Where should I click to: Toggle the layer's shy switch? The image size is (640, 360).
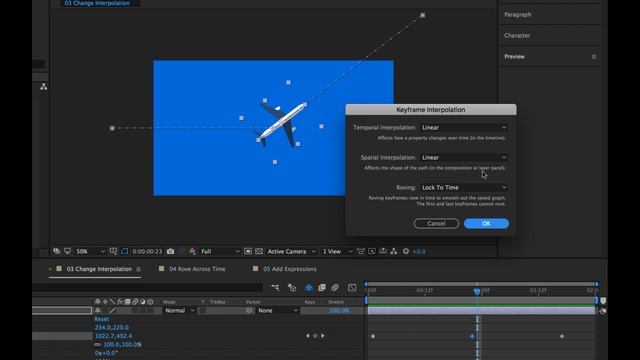pos(98,311)
